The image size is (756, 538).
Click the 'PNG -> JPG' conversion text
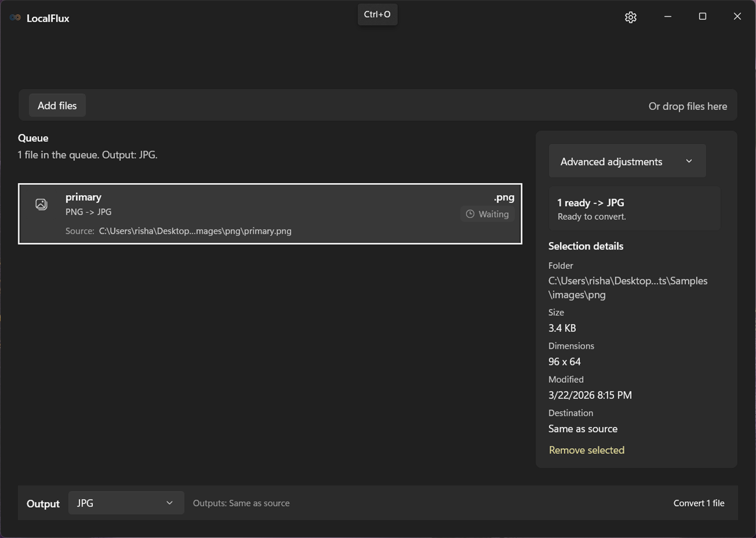tap(88, 212)
